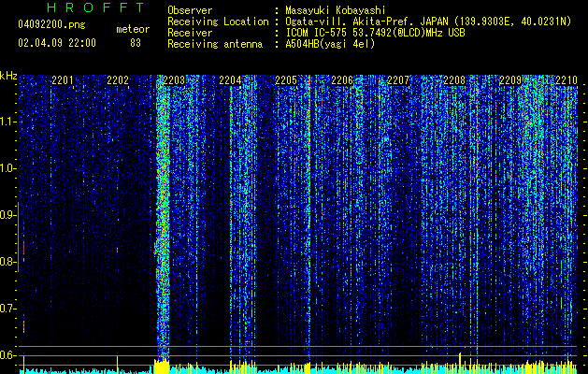This screenshot has width=588, height=374.
Task: Click the 2207 time marker
Action: click(x=398, y=80)
